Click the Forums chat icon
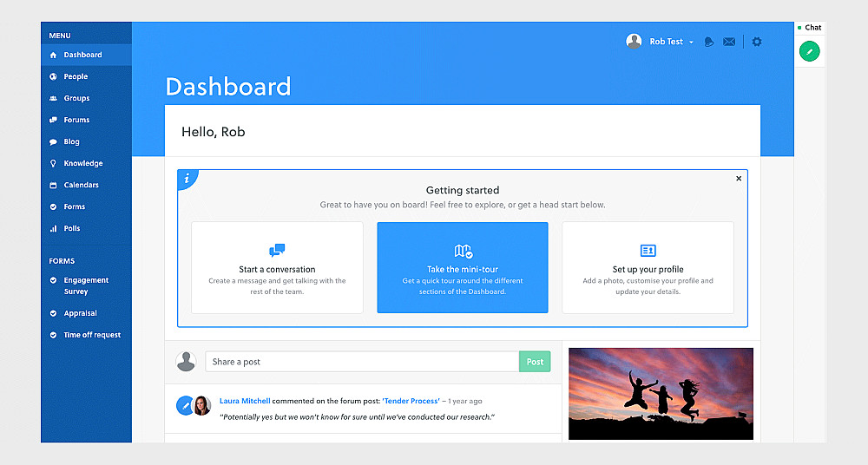The image size is (868, 465). point(53,120)
